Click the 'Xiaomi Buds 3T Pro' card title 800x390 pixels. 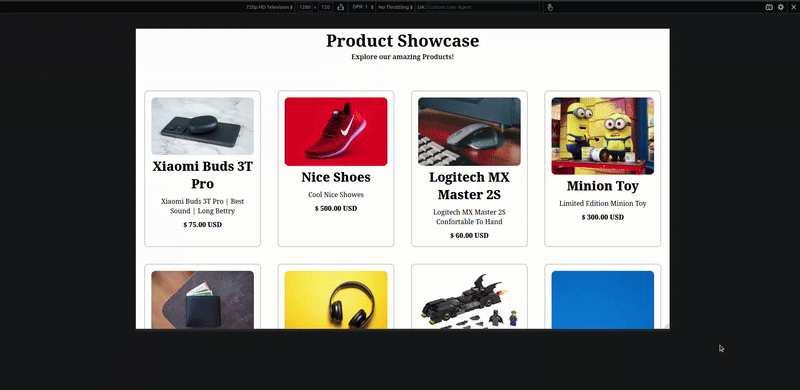click(203, 175)
